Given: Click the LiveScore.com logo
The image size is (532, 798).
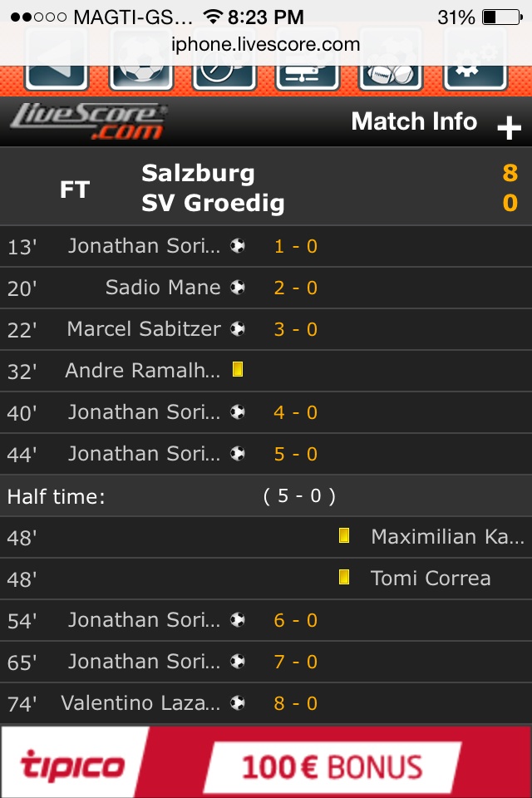Looking at the screenshot, I should (88, 122).
